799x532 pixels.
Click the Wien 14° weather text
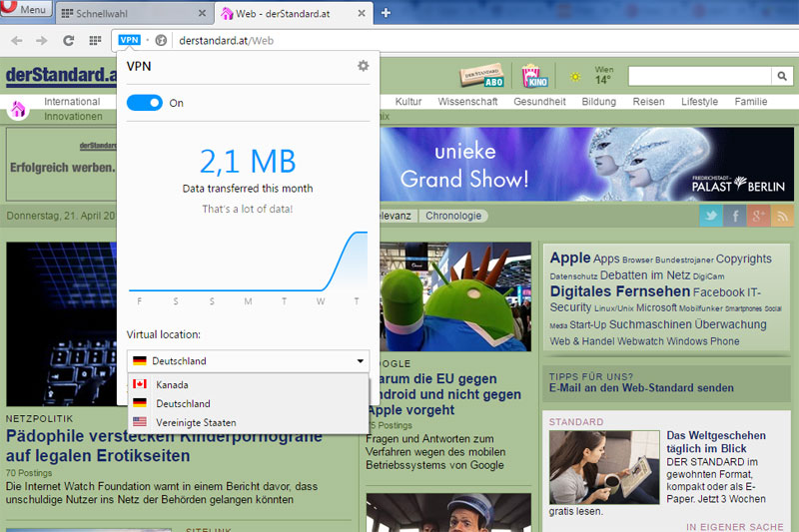pyautogui.click(x=604, y=75)
